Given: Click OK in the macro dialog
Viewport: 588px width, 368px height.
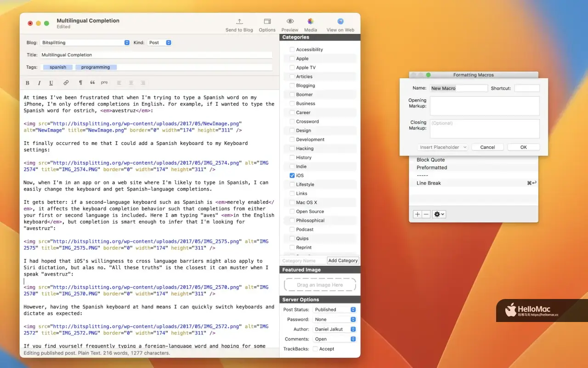Looking at the screenshot, I should pos(523,147).
